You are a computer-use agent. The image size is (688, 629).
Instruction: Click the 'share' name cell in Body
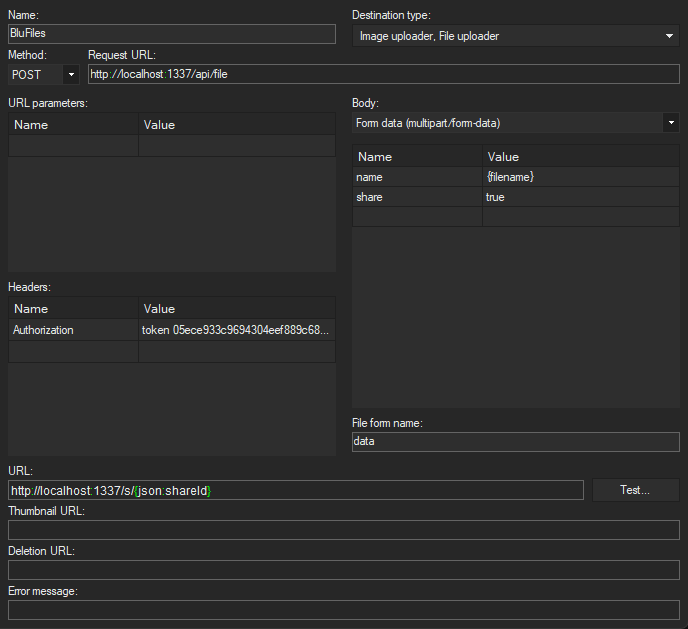coord(417,197)
